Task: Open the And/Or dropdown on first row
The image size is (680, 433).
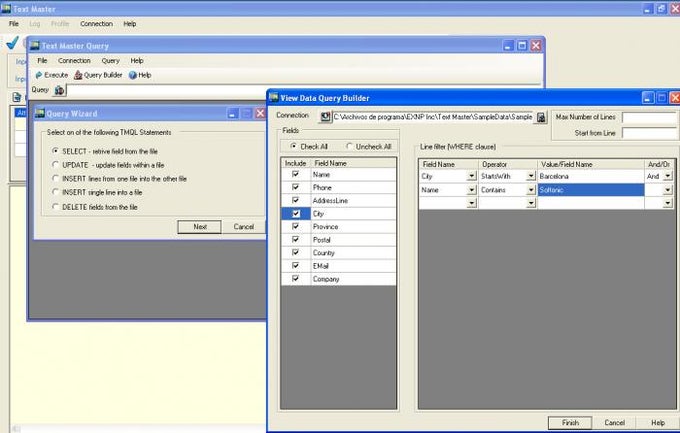Action: [667, 176]
